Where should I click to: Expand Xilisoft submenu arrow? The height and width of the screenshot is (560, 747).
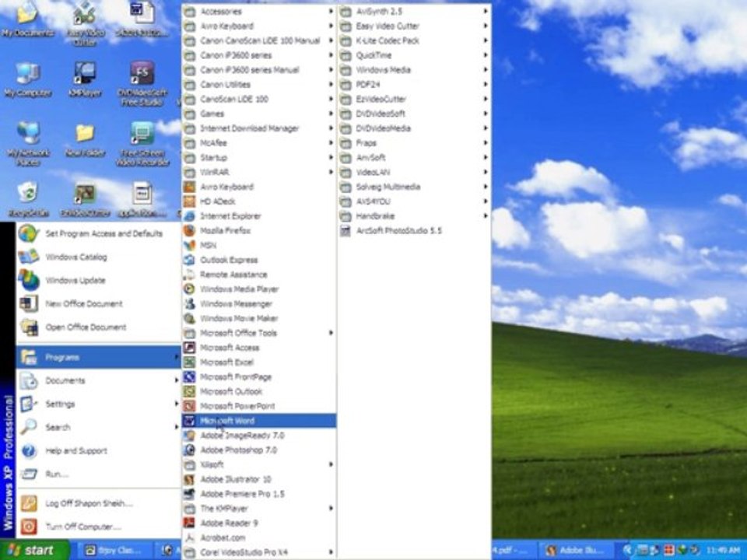click(331, 464)
